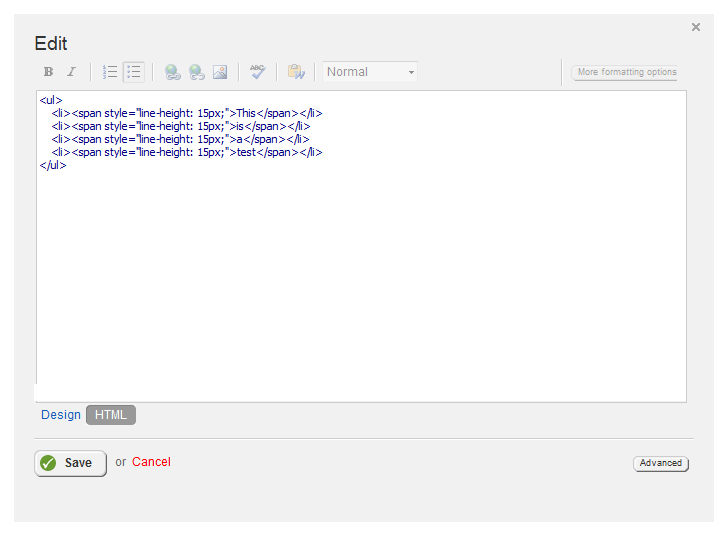Click the opening <ul> tag line
The image size is (728, 535).
pos(51,100)
